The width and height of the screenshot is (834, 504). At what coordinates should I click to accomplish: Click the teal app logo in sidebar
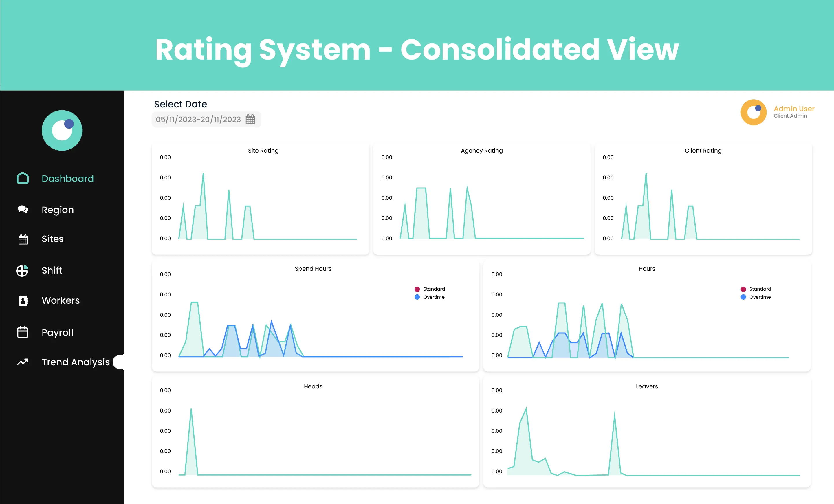[62, 130]
